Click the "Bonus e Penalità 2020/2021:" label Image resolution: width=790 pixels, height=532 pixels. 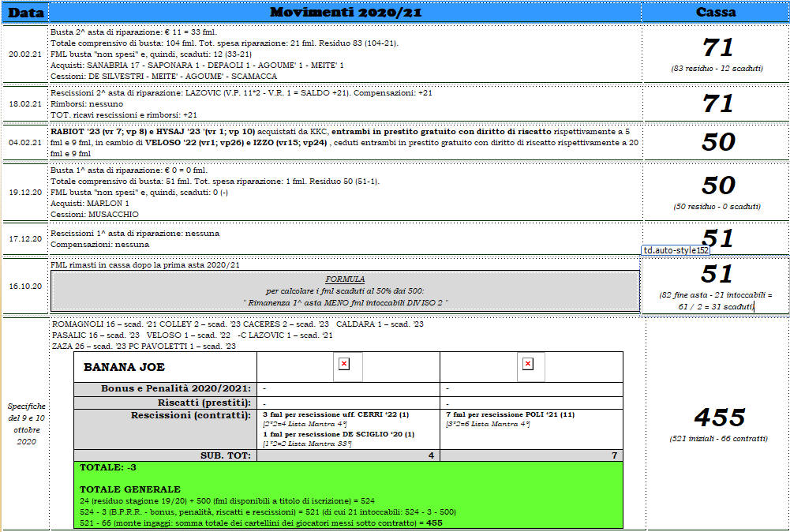tap(176, 388)
